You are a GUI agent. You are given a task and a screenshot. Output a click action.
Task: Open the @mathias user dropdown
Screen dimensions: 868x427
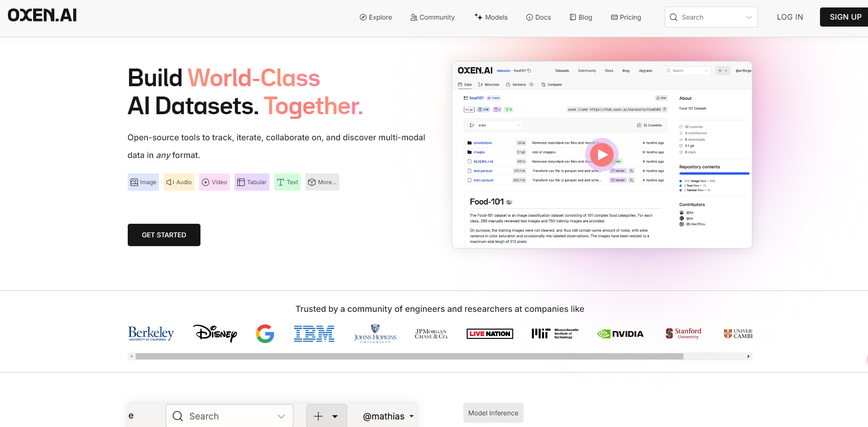pos(388,416)
